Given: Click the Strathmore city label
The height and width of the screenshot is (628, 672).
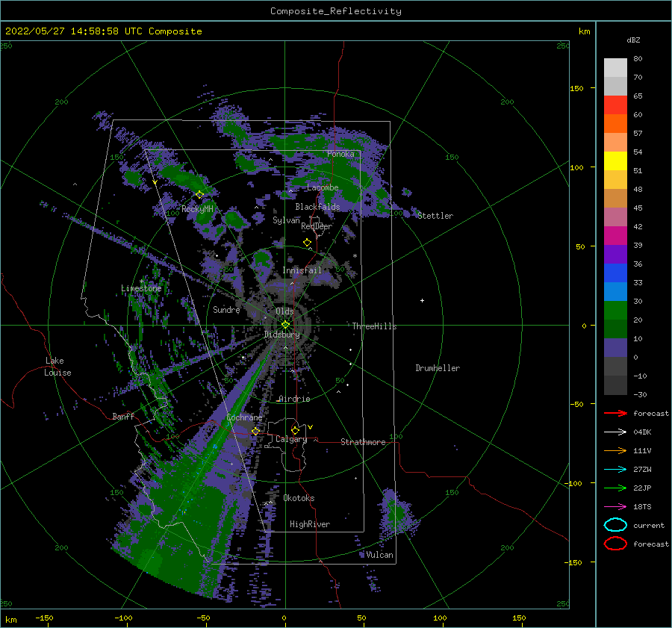Looking at the screenshot, I should click(363, 442).
